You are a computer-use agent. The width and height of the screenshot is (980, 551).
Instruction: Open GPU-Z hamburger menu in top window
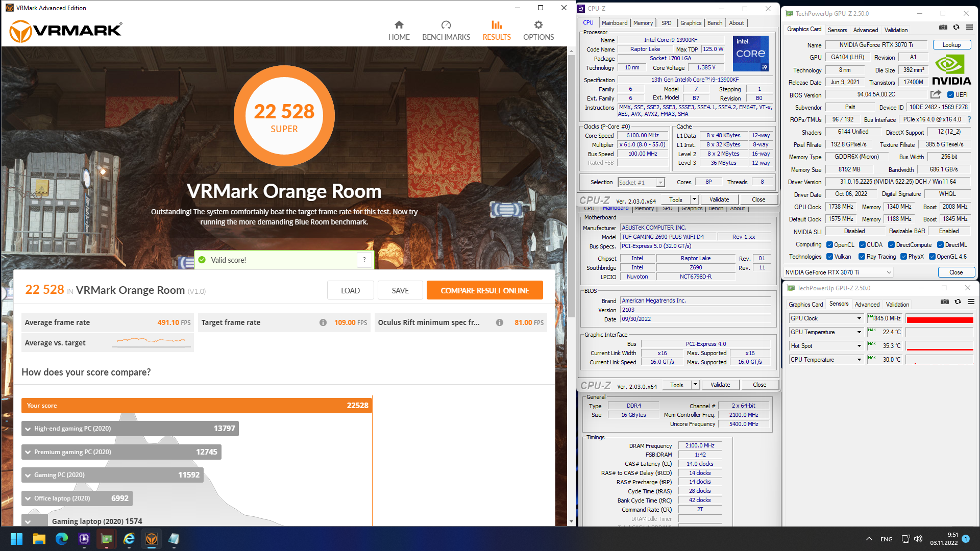click(969, 28)
